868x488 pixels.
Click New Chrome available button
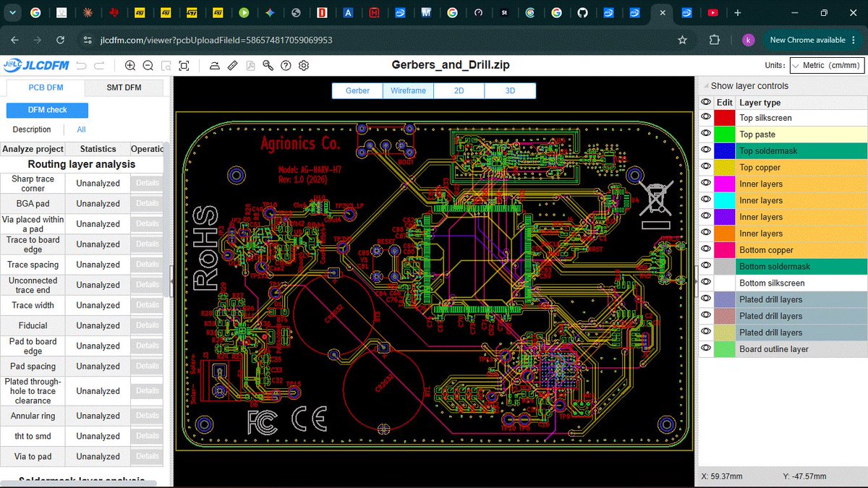click(x=807, y=40)
